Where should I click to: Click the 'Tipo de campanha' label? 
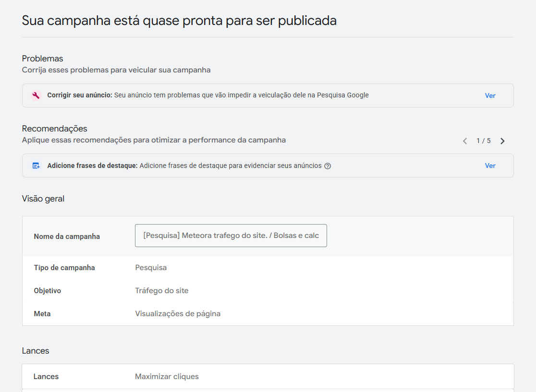64,268
